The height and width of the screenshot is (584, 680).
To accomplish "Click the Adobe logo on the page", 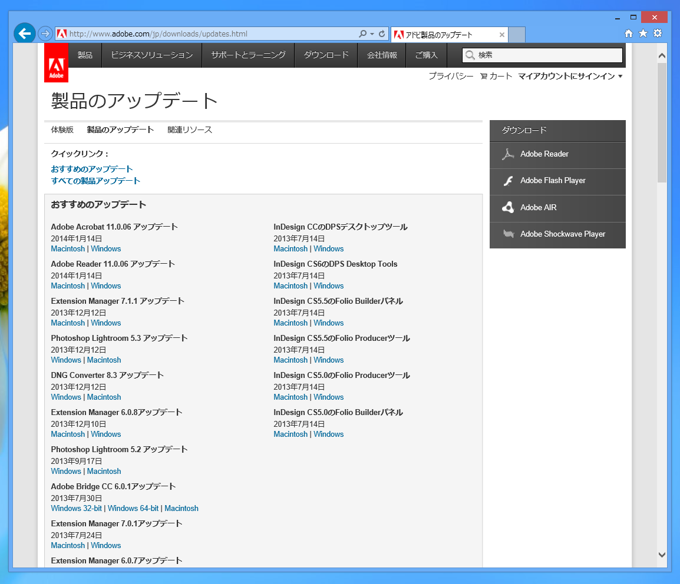I will [x=56, y=63].
